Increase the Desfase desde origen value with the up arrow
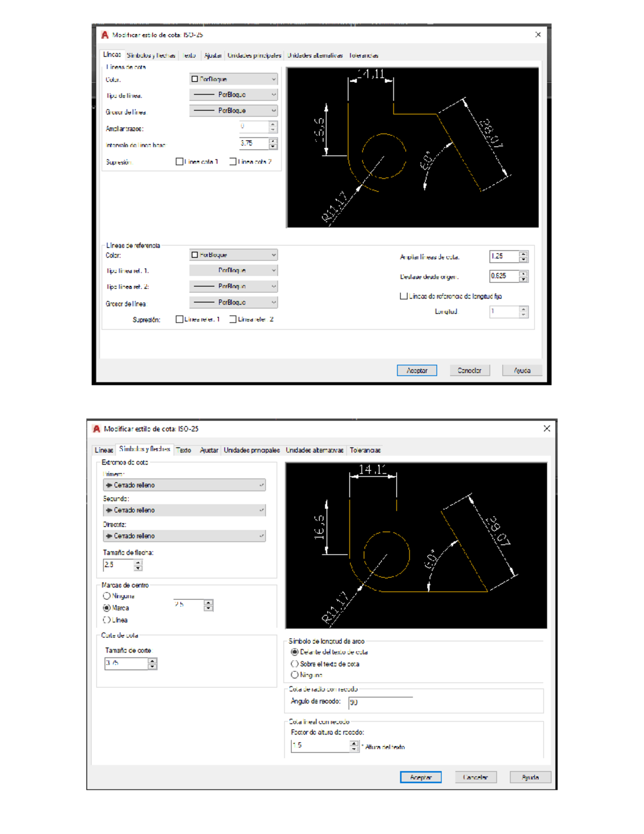The height and width of the screenshot is (834, 644). 523,273
